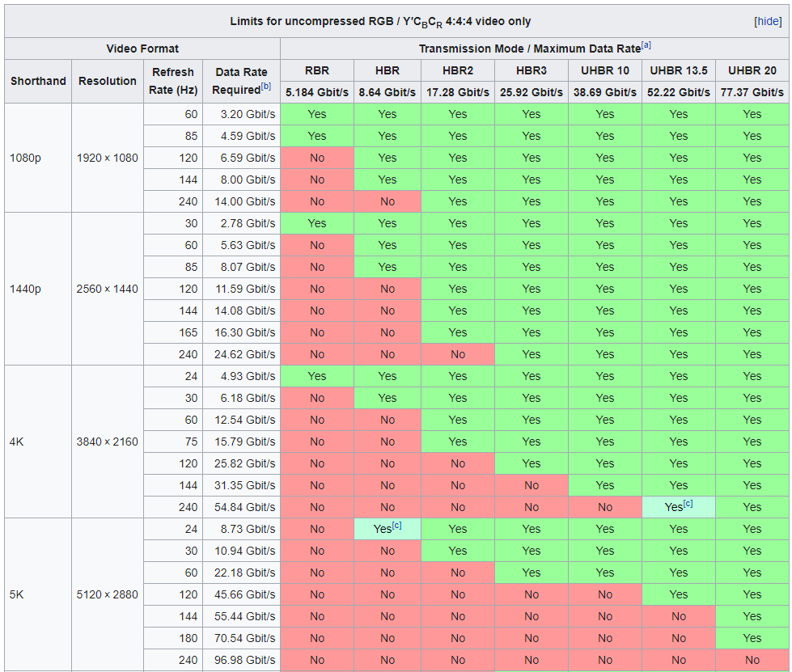Screen dimensions: 792x672
Task: Click the 55.44 Gbit/s data rate value
Action: tap(245, 616)
